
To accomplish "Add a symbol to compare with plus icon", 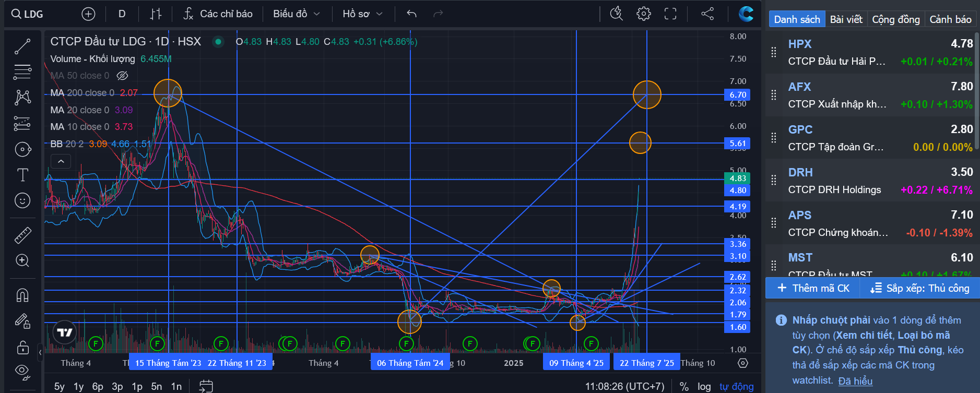I will [89, 14].
